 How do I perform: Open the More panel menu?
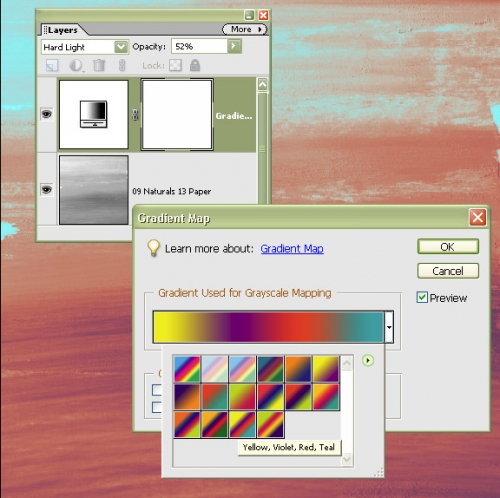tap(245, 29)
